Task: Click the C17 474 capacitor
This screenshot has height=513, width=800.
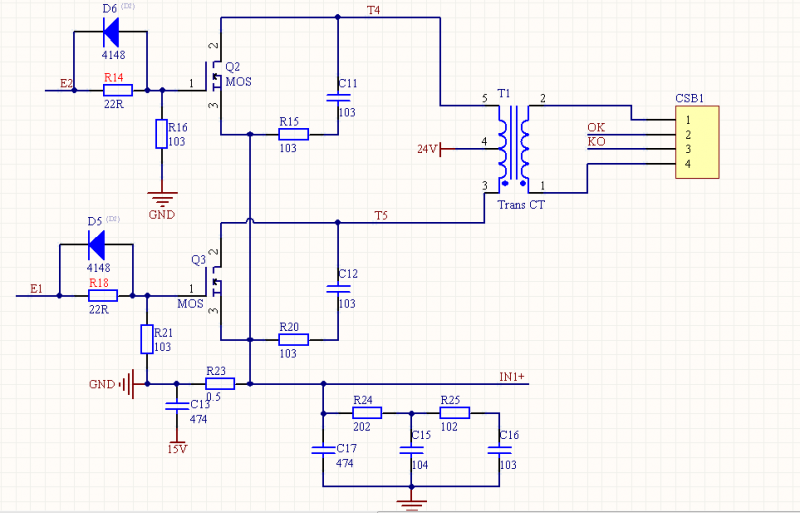Action: [x=323, y=450]
